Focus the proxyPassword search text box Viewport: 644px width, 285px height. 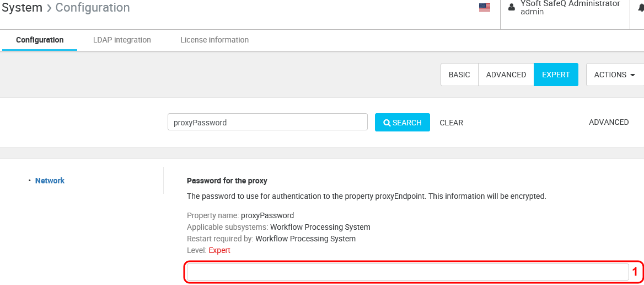pos(267,122)
